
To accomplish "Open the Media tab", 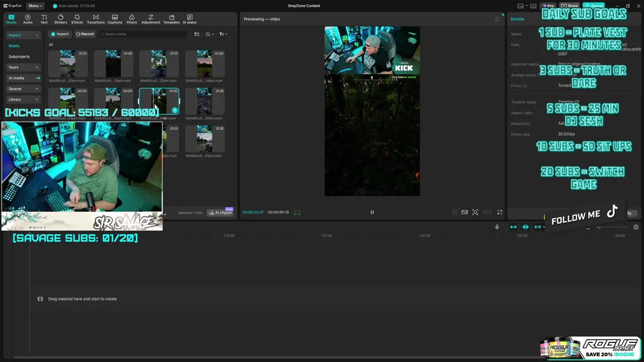I will [x=11, y=19].
